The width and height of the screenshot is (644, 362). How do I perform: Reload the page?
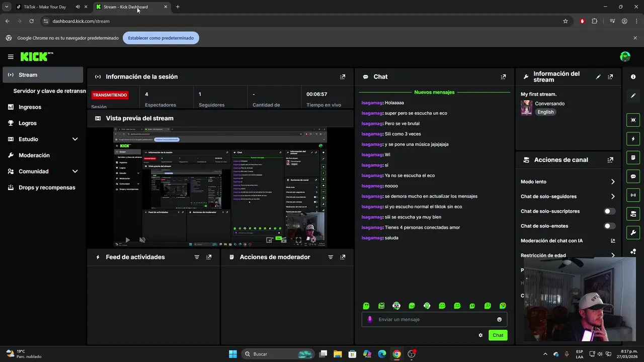click(31, 21)
